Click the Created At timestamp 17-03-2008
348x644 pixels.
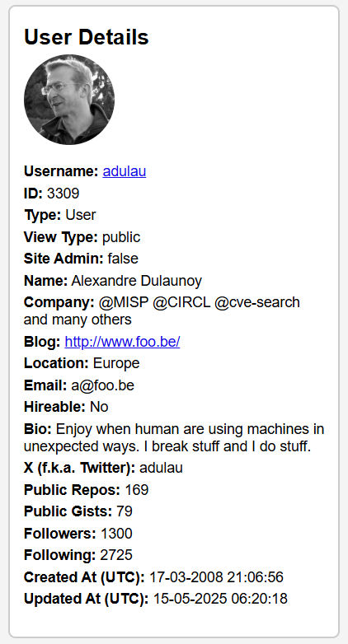216,577
